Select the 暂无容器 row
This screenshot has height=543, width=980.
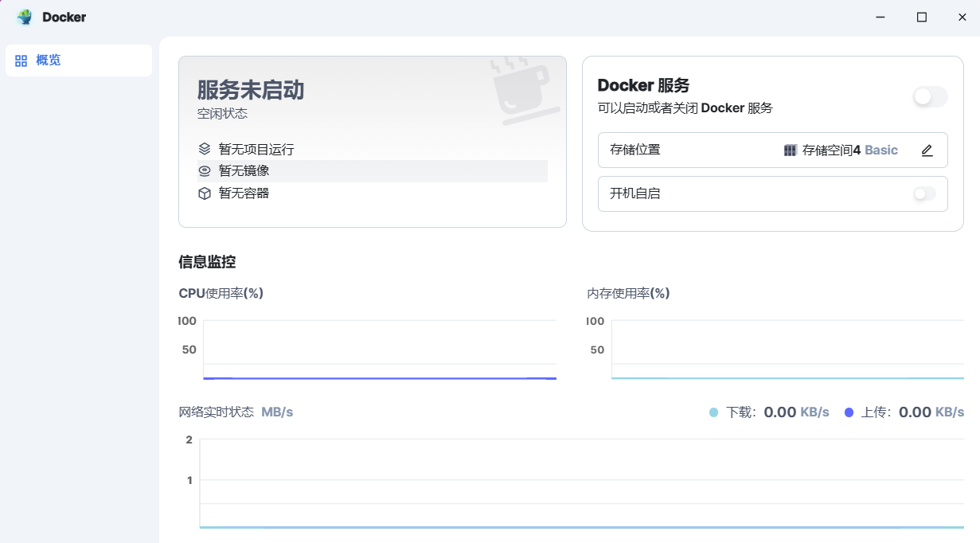[373, 193]
